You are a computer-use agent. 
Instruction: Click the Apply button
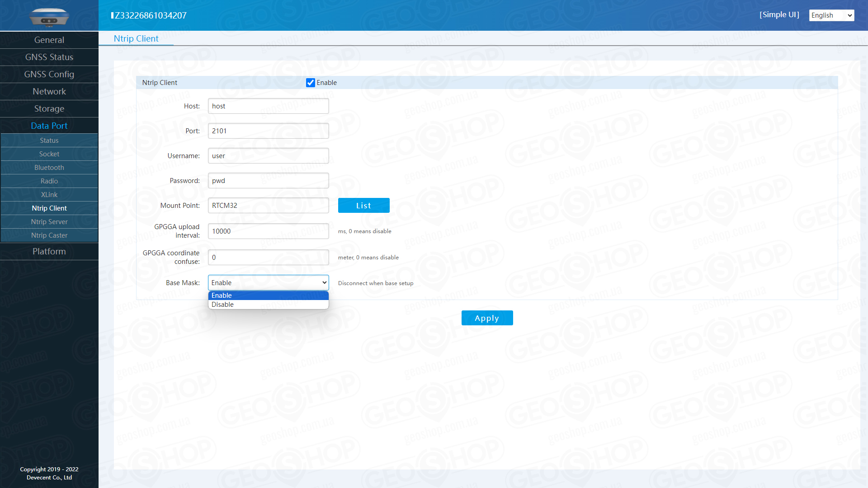point(487,318)
